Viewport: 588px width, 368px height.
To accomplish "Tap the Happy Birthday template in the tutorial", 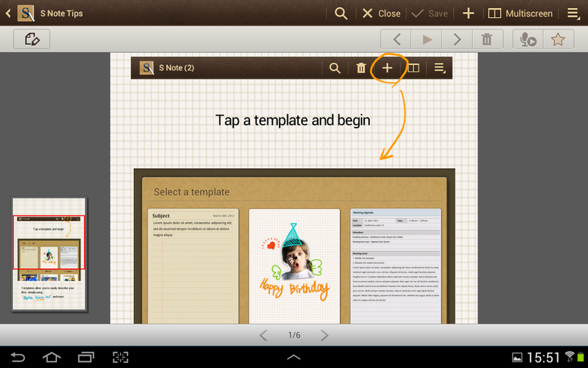I will pos(294,266).
